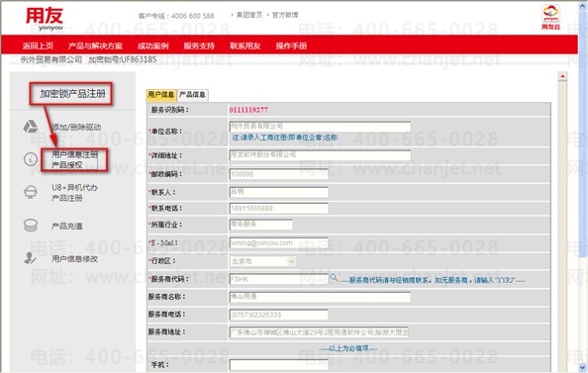Viewport: 588px width, 373px height.
Task: Click the 用友 yonyou logo
Action: click(45, 19)
